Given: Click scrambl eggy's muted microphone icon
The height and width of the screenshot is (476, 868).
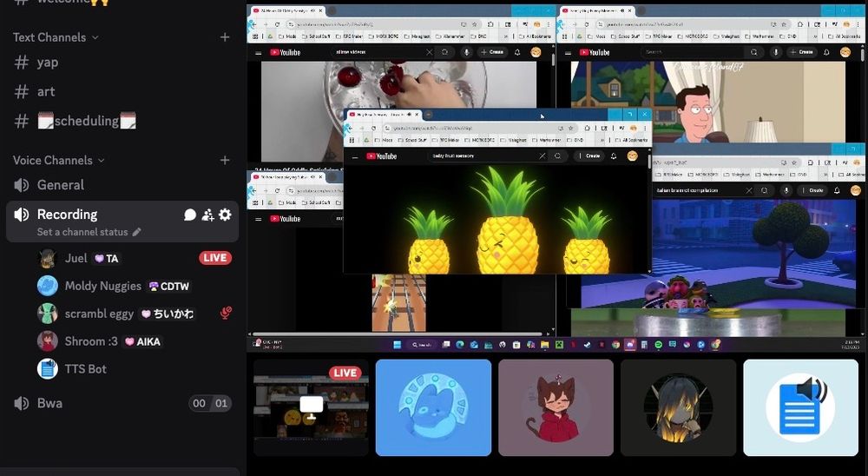Looking at the screenshot, I should pyautogui.click(x=226, y=314).
